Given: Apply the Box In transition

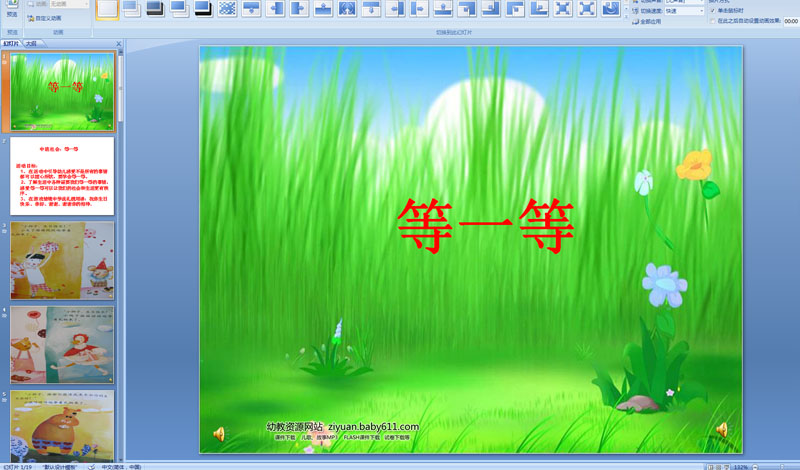Looking at the screenshot, I should pyautogui.click(x=563, y=9).
